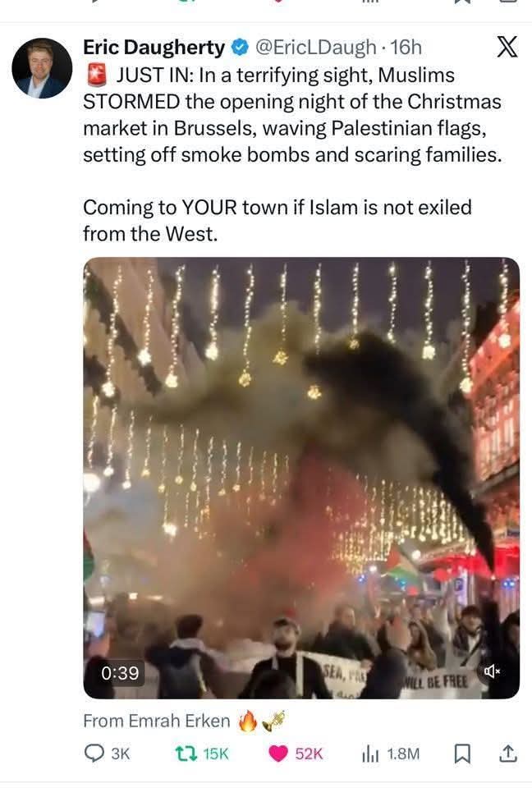Screen dimensions: 532x788
Task: Click the red siren emoji
Action: point(97,76)
